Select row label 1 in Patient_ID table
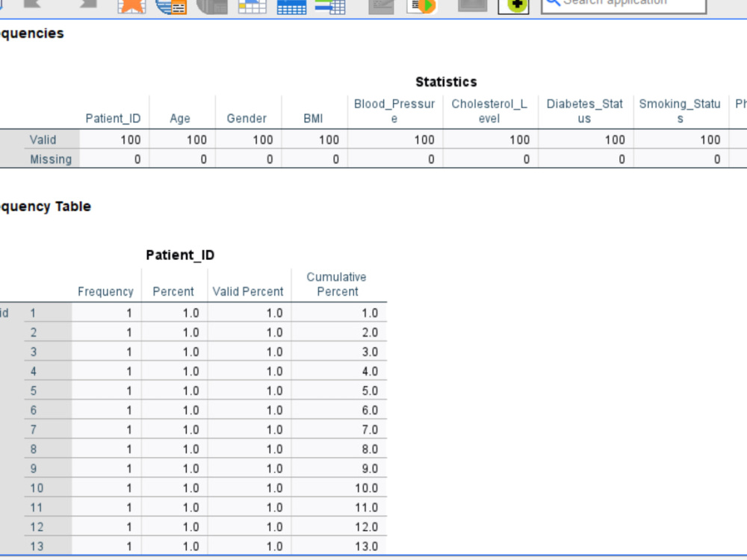The image size is (747, 560). point(33,314)
